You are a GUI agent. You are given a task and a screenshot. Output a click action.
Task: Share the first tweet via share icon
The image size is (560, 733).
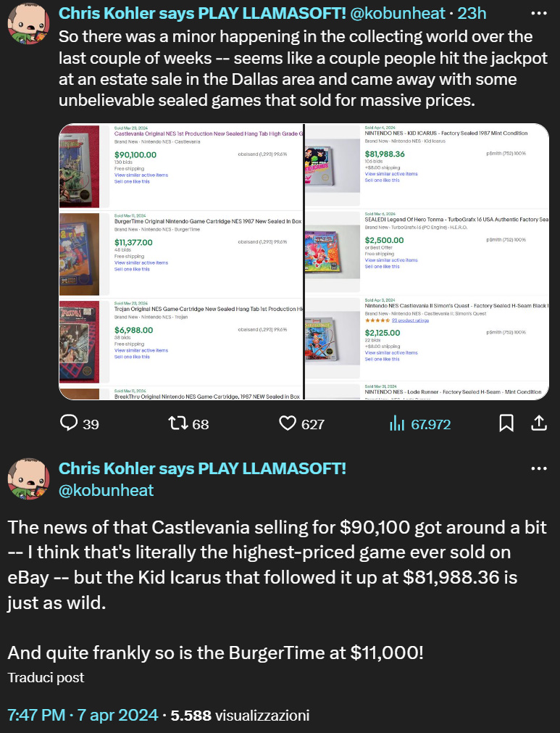(x=538, y=423)
